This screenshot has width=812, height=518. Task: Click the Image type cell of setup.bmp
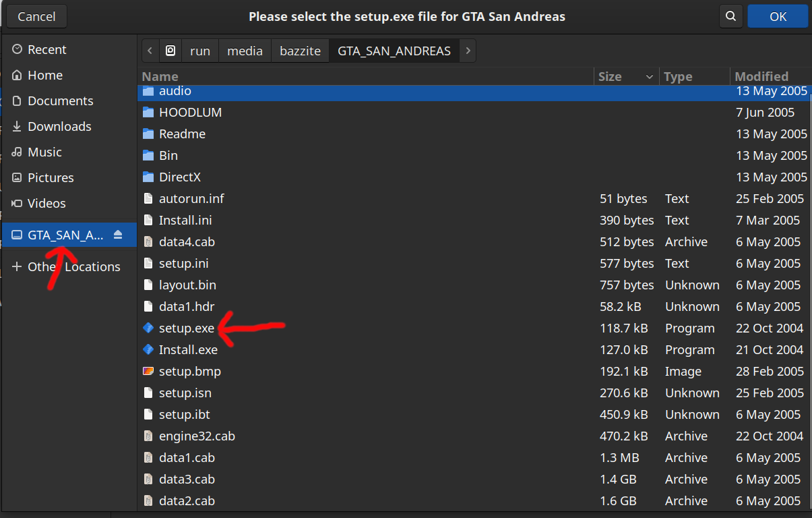[x=683, y=371]
